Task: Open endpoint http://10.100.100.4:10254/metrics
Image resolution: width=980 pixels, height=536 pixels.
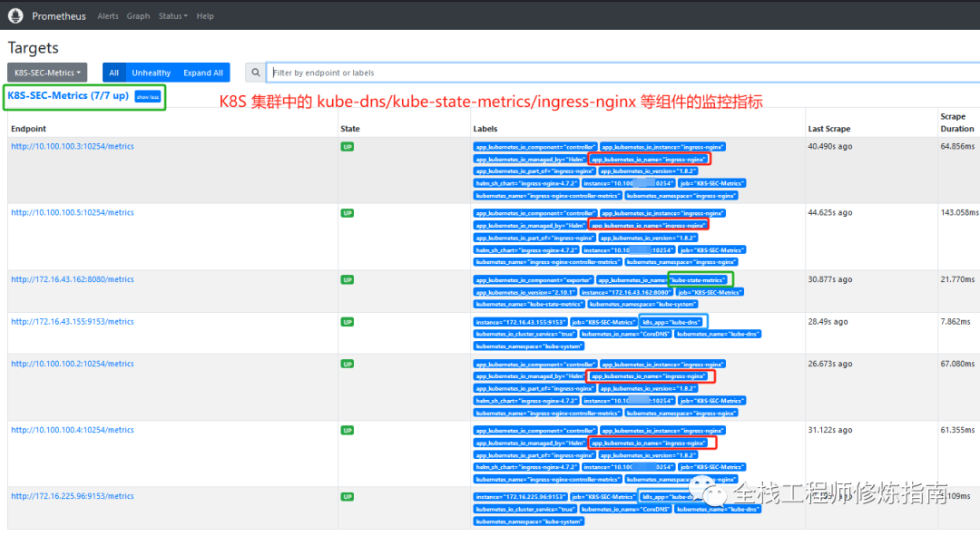Action: coord(73,430)
